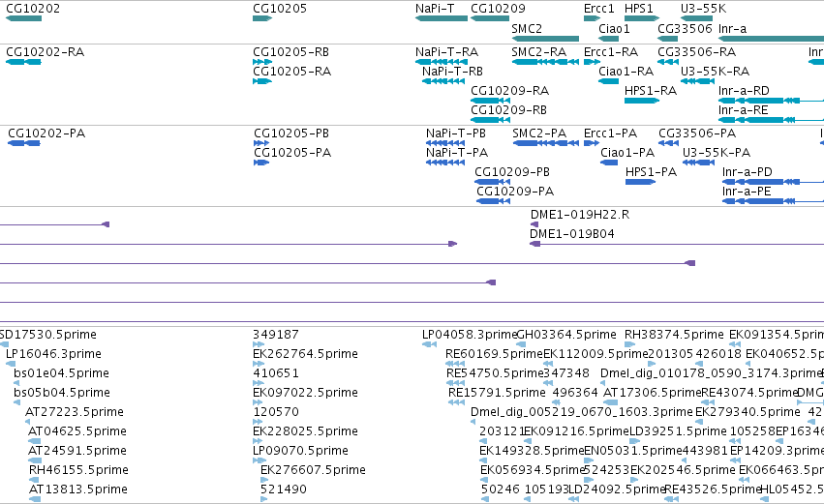Click EST entry 410651

coord(275,373)
